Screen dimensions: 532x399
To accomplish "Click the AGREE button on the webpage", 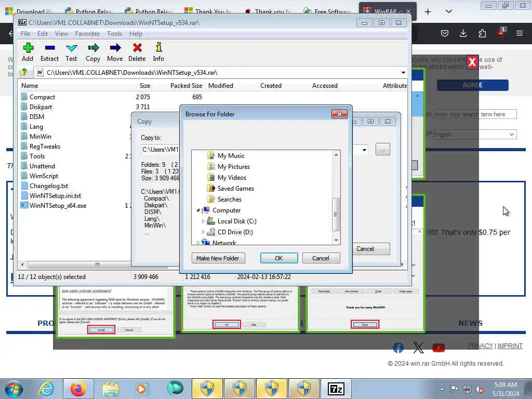I will [472, 85].
